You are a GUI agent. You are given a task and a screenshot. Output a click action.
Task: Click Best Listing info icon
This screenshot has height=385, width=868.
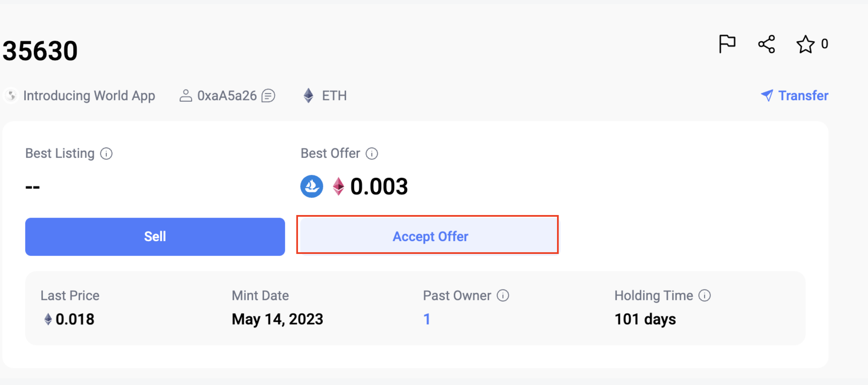pos(106,154)
